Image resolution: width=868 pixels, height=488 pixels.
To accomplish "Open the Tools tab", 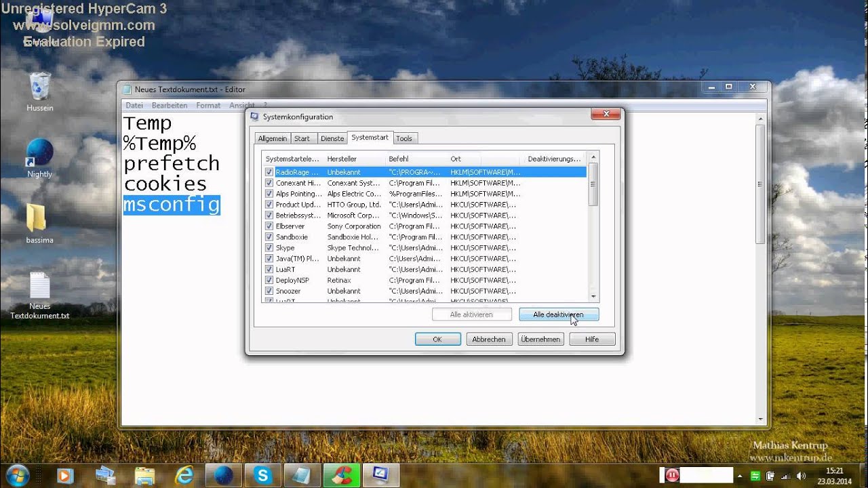I will point(404,138).
